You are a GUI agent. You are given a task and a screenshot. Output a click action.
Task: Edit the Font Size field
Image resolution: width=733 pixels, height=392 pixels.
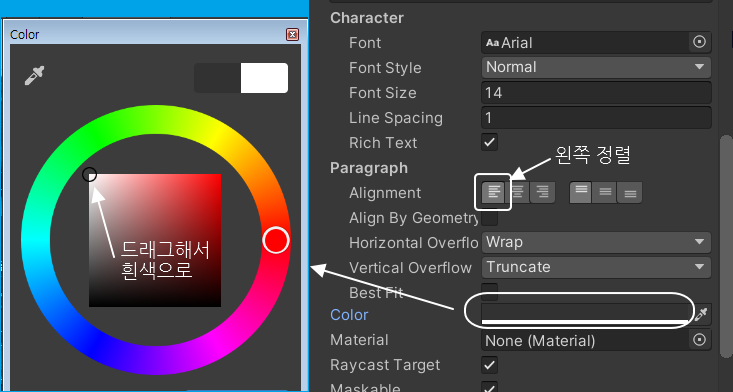pyautogui.click(x=596, y=93)
